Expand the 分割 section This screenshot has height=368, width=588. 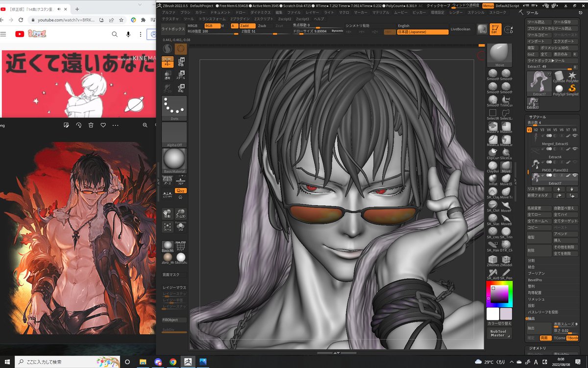[x=531, y=261]
